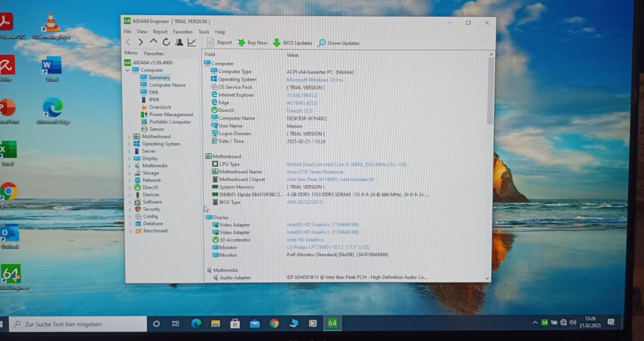This screenshot has width=644, height=341.
Task: Expand the Network tree node
Action: pos(130,181)
